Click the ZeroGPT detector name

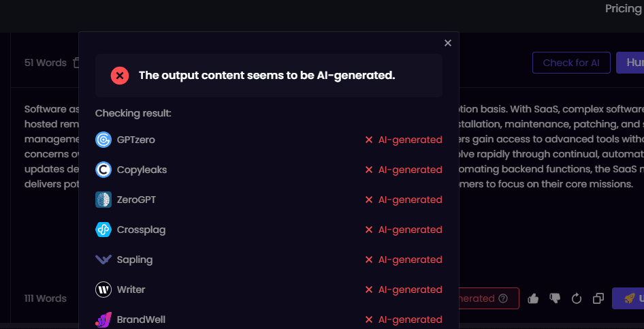click(x=136, y=200)
